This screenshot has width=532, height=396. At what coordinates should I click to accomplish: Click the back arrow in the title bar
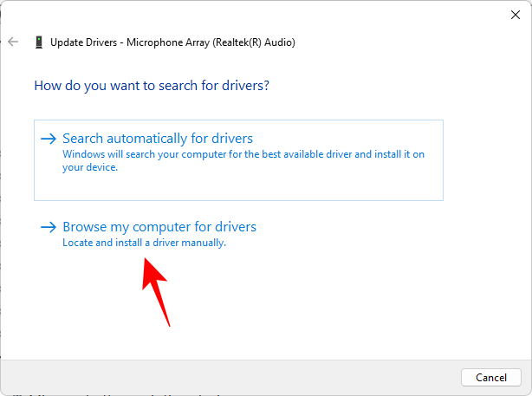pyautogui.click(x=13, y=42)
